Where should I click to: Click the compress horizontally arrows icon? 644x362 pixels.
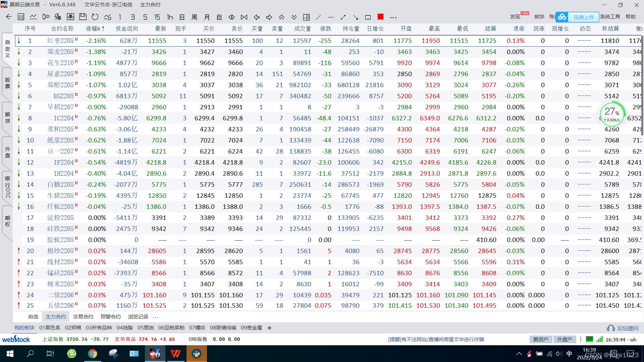pos(244,17)
